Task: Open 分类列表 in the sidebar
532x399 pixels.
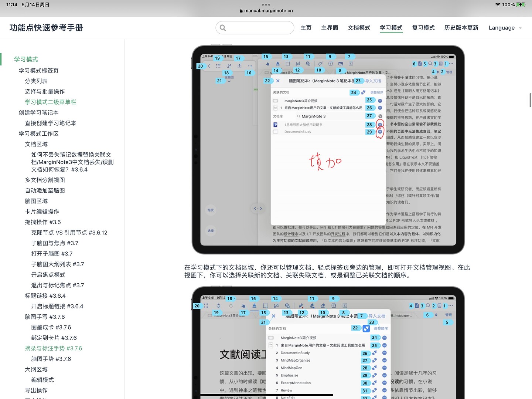Action: click(36, 81)
